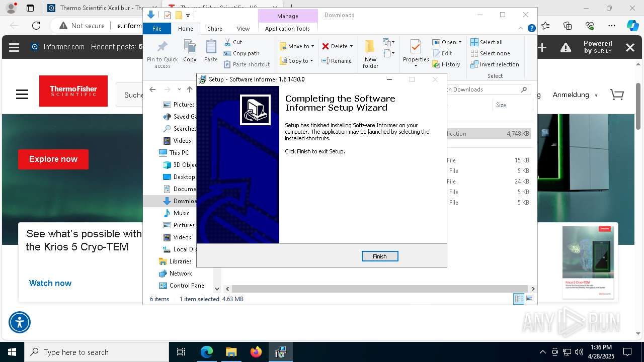This screenshot has height=362, width=644.
Task: Close the Informer bar with X
Action: click(630, 47)
